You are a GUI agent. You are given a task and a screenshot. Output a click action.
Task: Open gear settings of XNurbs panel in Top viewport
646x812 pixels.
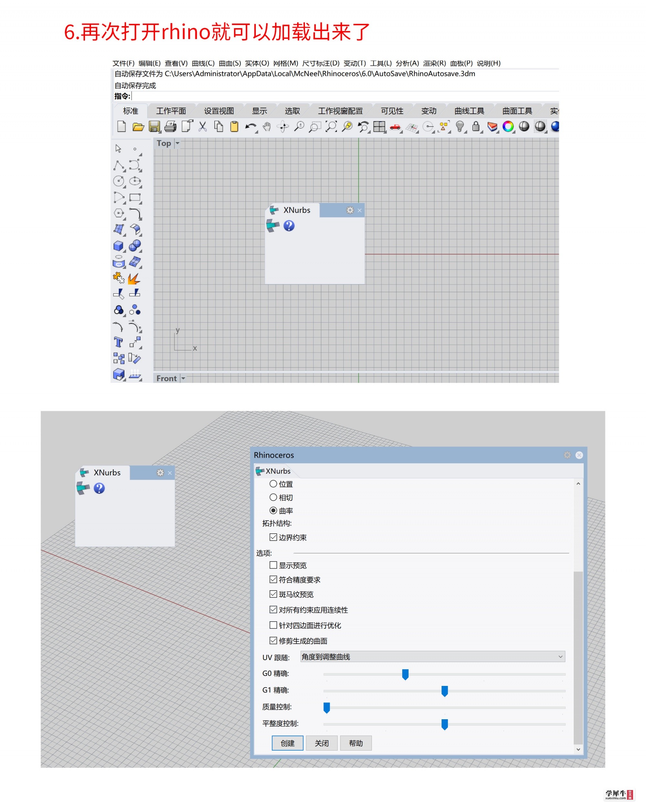(x=350, y=210)
